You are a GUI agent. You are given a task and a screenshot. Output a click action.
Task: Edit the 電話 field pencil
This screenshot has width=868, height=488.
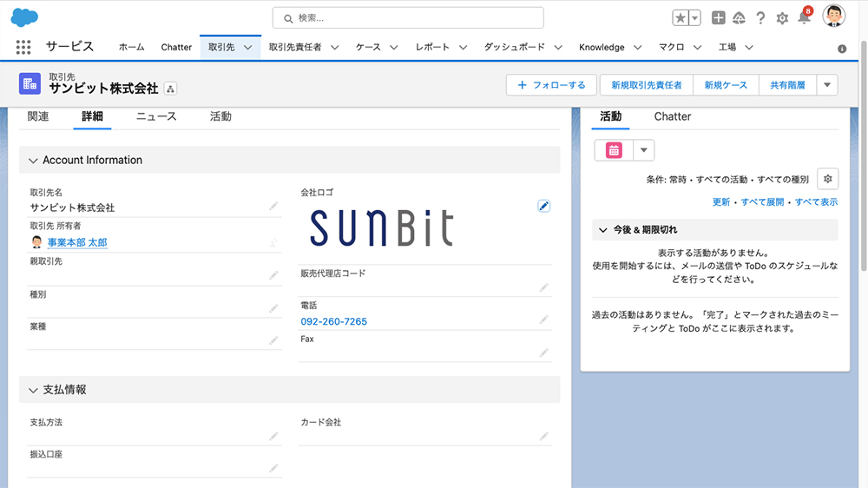[x=543, y=320]
